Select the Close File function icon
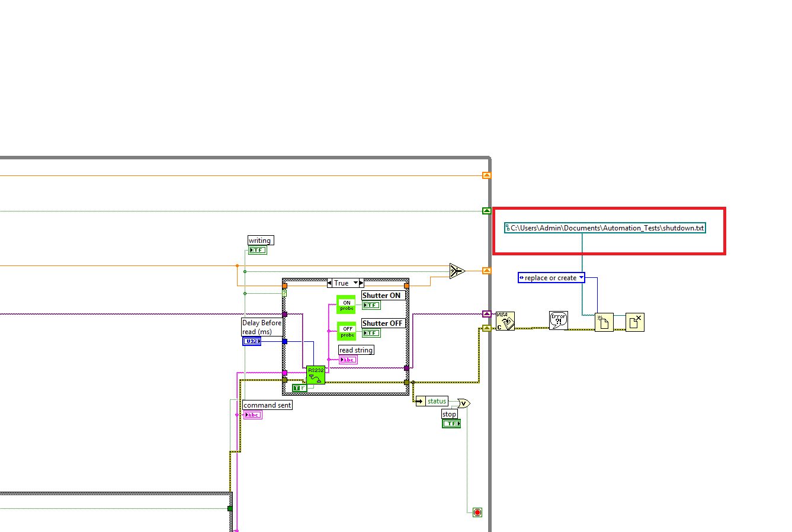792x532 pixels. (634, 322)
